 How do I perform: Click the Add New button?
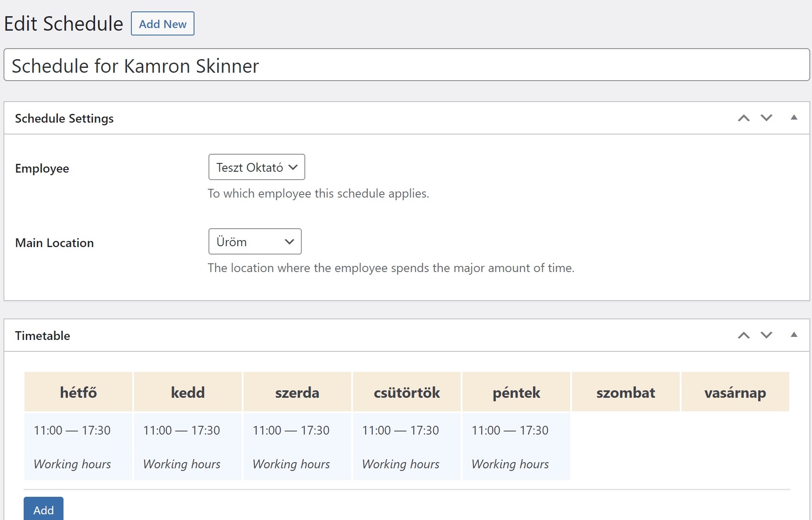(162, 24)
